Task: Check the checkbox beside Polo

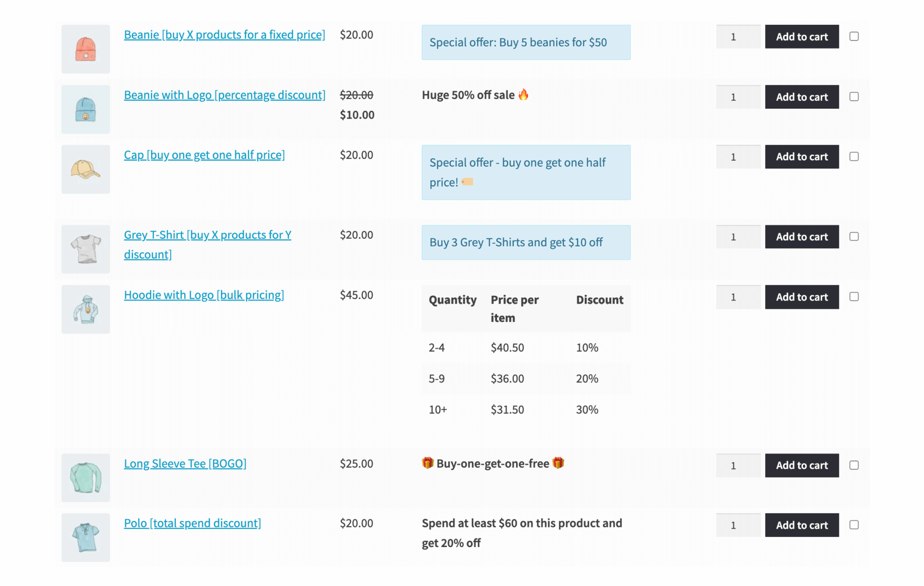Action: click(x=854, y=525)
